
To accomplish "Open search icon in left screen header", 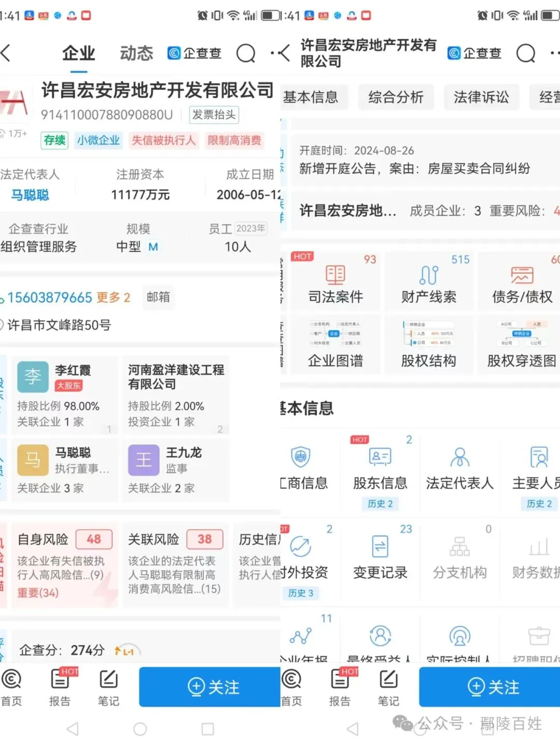I will (246, 53).
